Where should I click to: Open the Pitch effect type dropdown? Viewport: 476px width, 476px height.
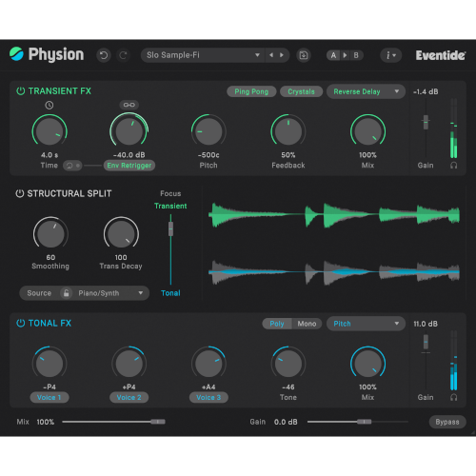pos(366,324)
